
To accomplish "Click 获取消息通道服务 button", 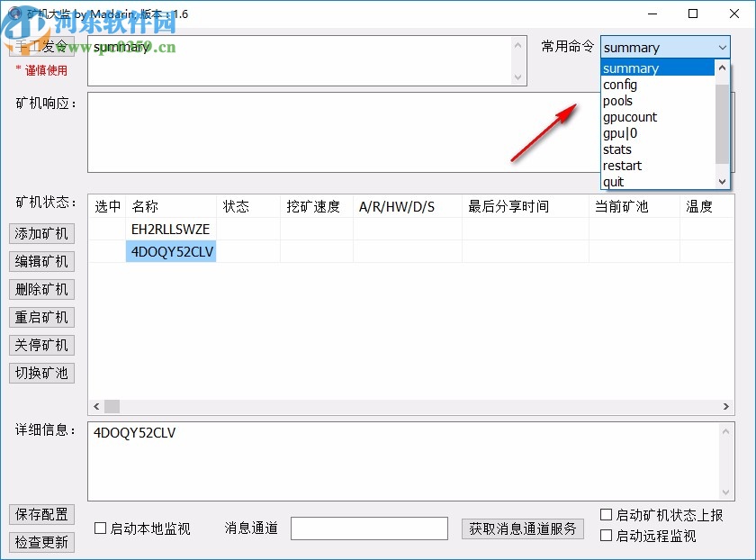I will point(523,528).
